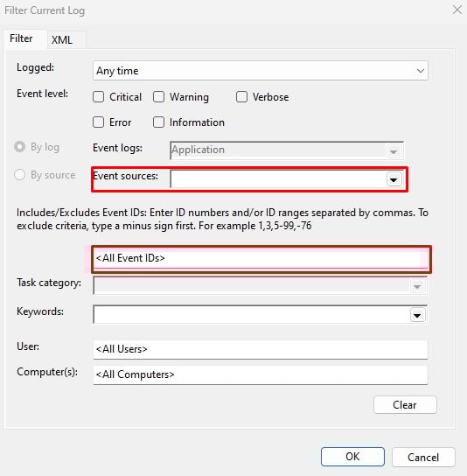Click the Clear button
Image resolution: width=467 pixels, height=476 pixels.
pos(405,404)
